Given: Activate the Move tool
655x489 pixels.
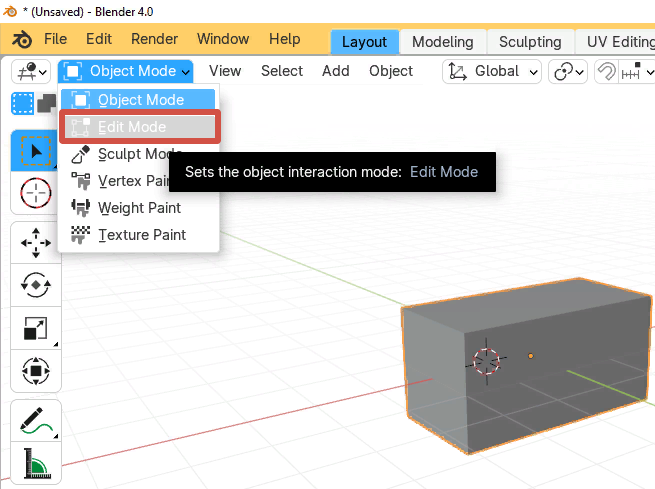Looking at the screenshot, I should (36, 243).
